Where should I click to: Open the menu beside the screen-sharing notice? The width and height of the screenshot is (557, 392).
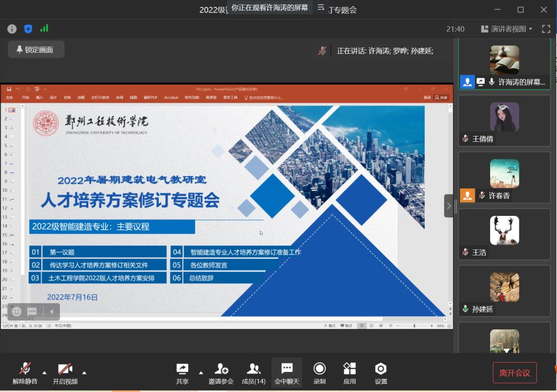(321, 8)
